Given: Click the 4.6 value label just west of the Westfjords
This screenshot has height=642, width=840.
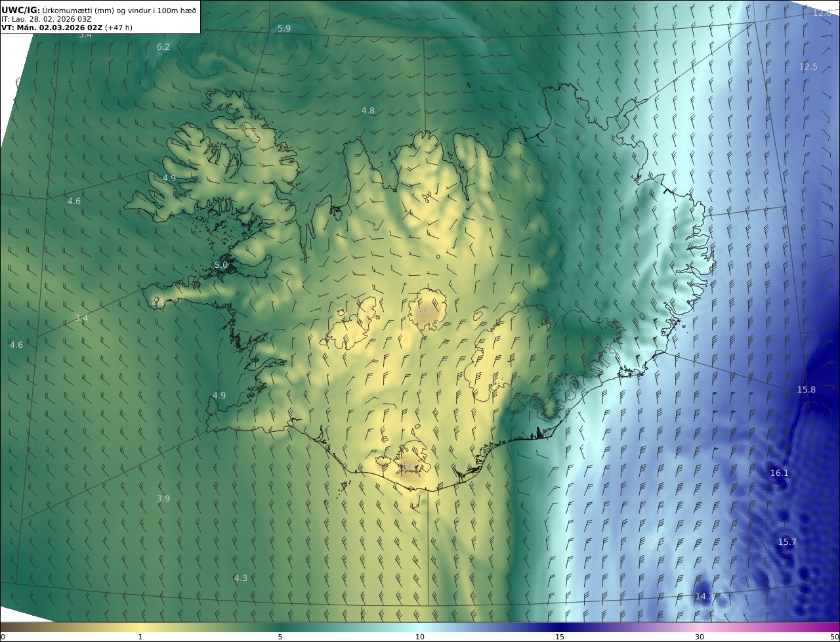Looking at the screenshot, I should tap(74, 201).
